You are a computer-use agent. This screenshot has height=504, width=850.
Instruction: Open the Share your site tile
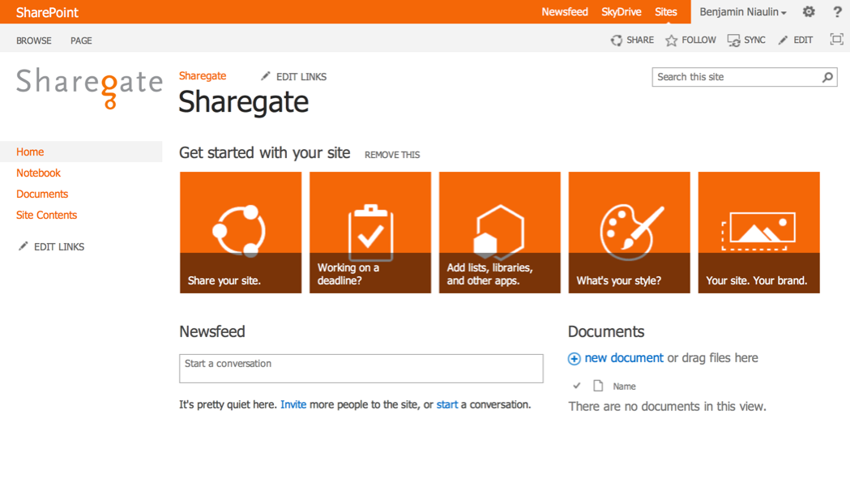[x=241, y=233]
